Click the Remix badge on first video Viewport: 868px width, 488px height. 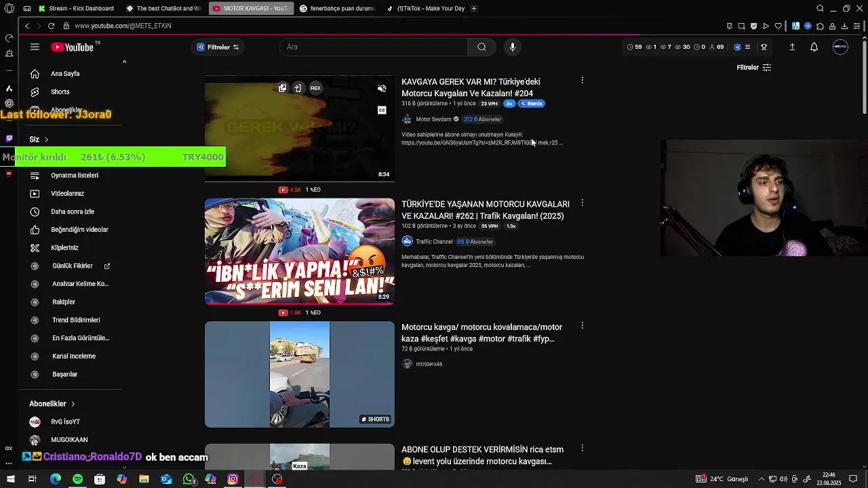click(x=532, y=104)
